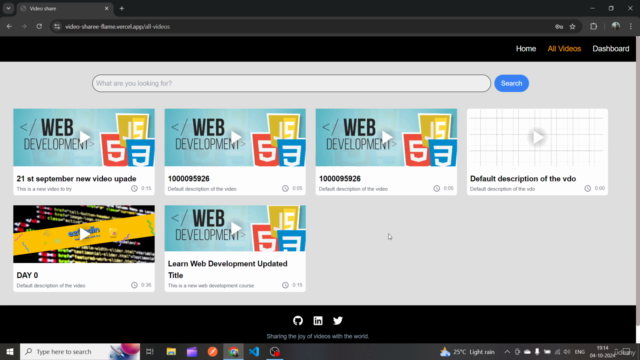Close the Video share tab
The width and height of the screenshot is (640, 360).
click(x=107, y=9)
